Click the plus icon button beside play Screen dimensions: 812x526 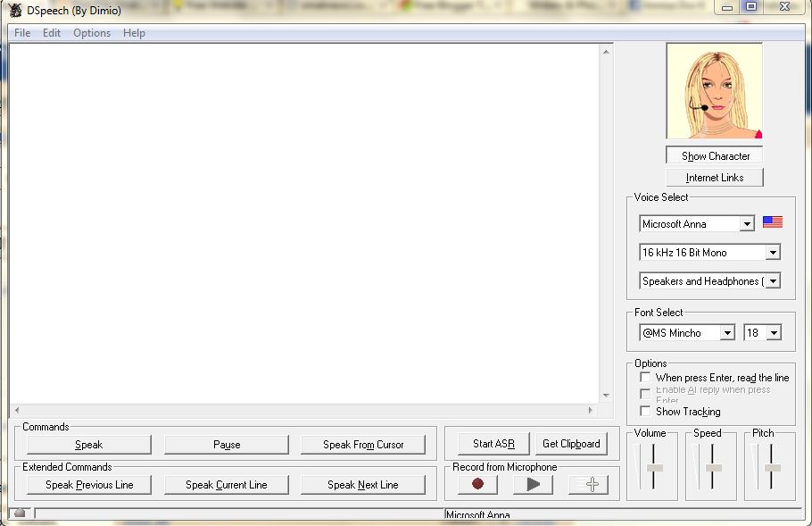(588, 484)
